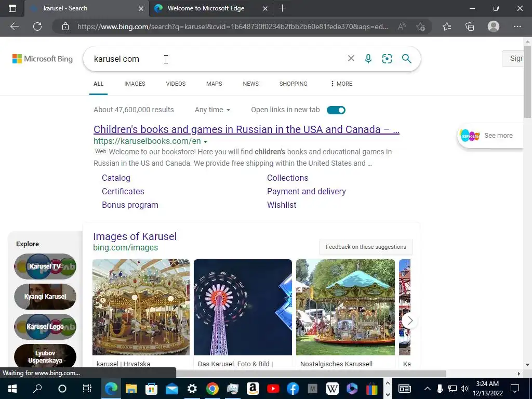This screenshot has width=532, height=399.
Task: Launch Google Chrome from taskbar
Action: pos(212,389)
